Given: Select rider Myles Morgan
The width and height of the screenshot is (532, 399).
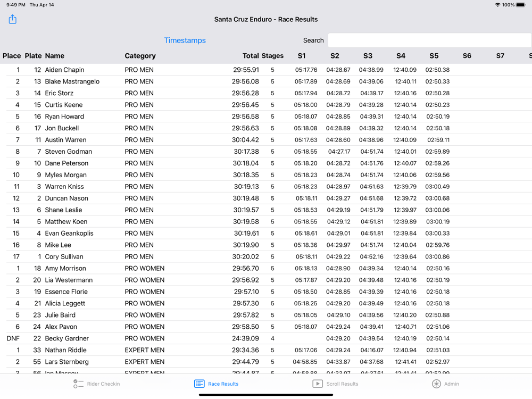Looking at the screenshot, I should pyautogui.click(x=66, y=175).
